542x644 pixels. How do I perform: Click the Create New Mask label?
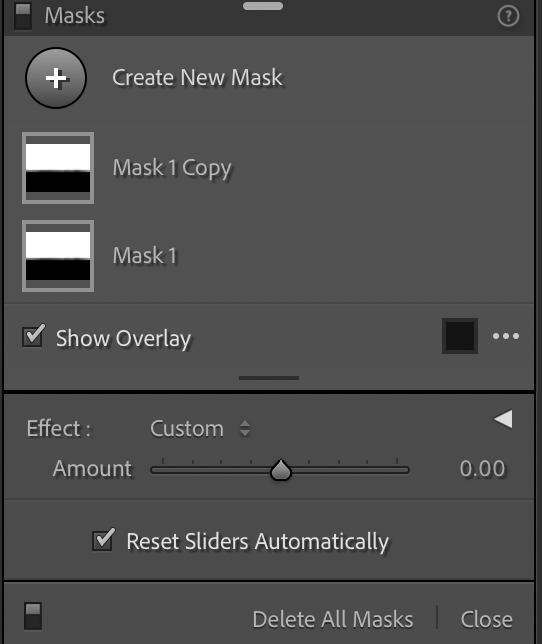pos(198,78)
